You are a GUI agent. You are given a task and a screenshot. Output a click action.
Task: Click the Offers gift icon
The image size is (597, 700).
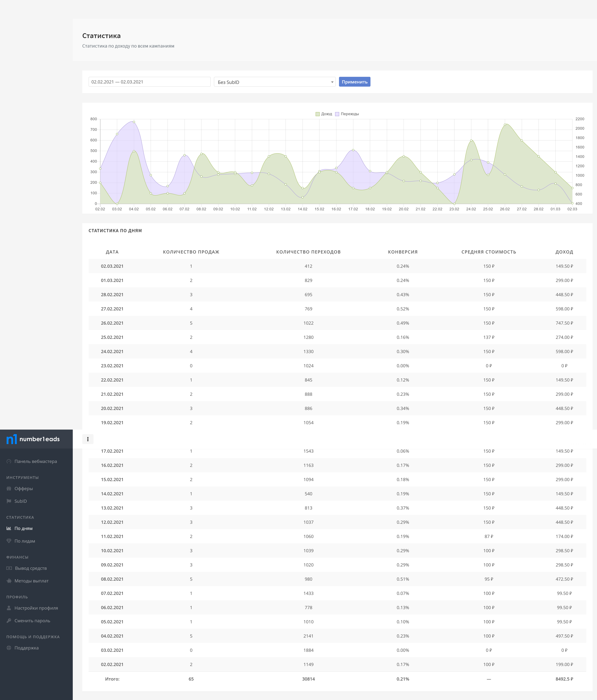(9, 489)
